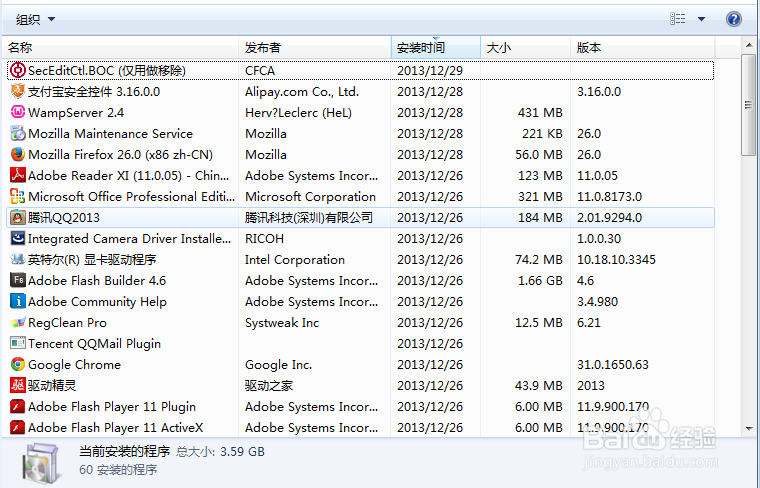Image resolution: width=760 pixels, height=488 pixels.
Task: Click the RICOH publisher cell
Action: (264, 238)
